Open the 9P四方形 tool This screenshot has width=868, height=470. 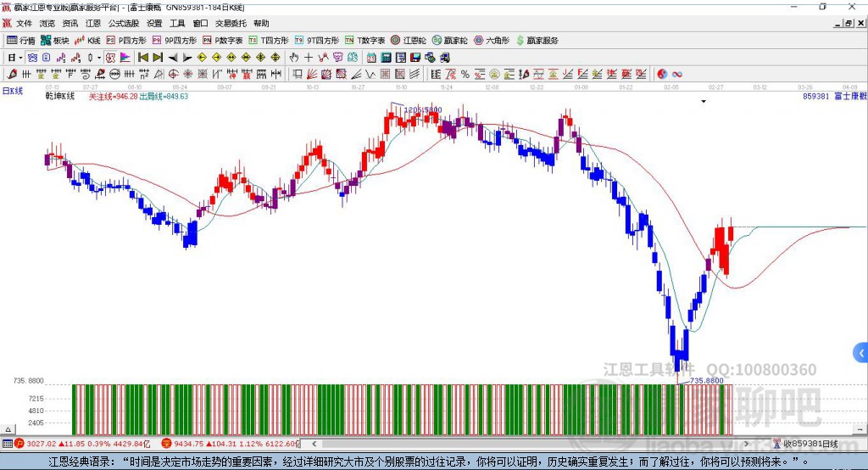tap(175, 41)
